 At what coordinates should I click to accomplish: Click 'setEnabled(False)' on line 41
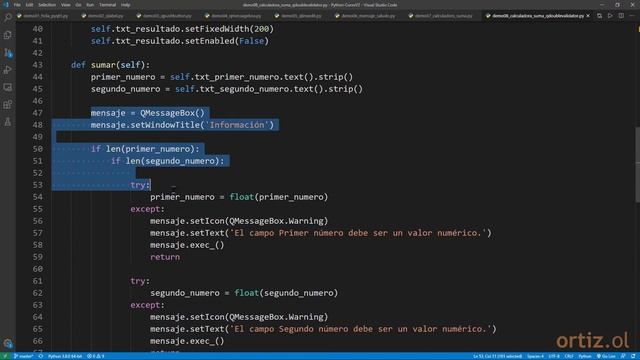pos(227,41)
